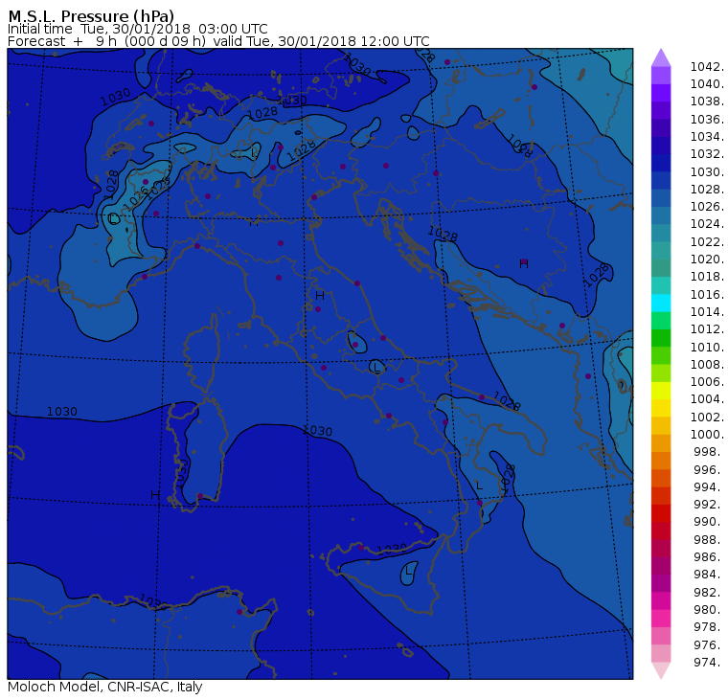Click the legend value "1042."
Screen dimensions: 728x700
pyautogui.click(x=707, y=67)
